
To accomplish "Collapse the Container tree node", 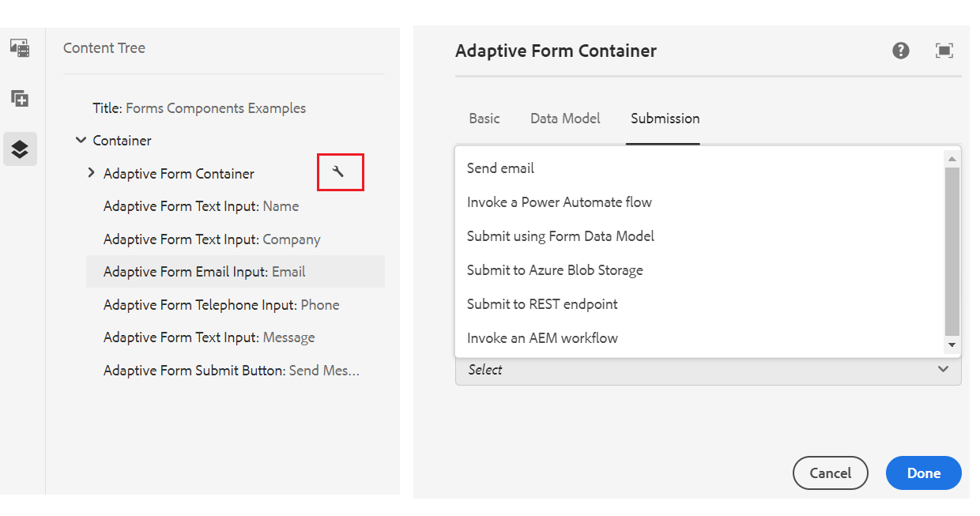I will (x=81, y=141).
